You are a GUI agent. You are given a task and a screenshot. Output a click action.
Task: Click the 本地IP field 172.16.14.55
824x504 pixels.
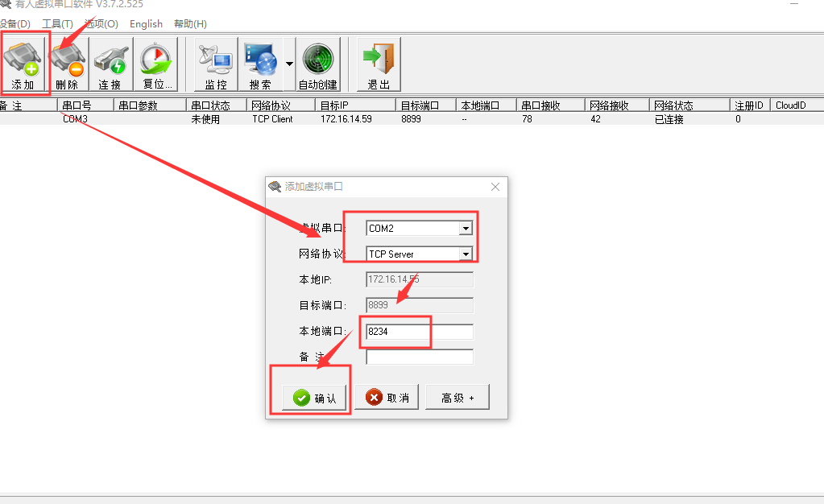[420, 279]
